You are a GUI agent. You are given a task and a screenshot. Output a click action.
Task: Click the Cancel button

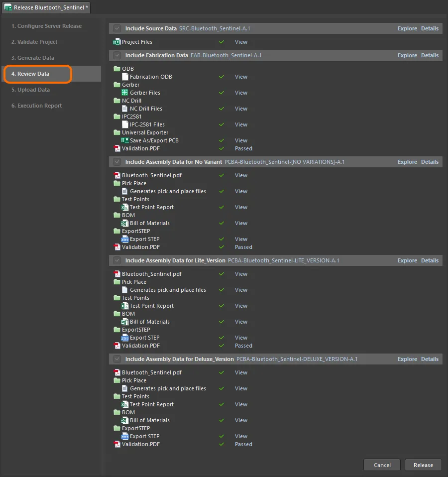pos(382,465)
